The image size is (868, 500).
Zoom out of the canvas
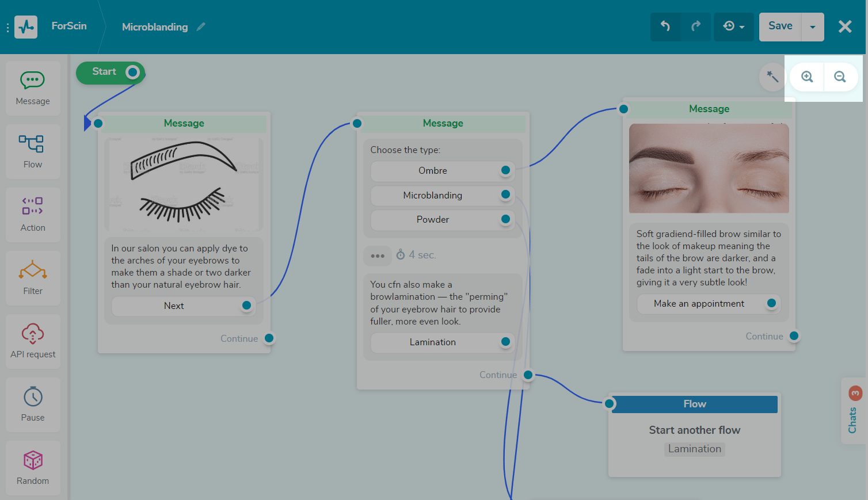coord(840,77)
